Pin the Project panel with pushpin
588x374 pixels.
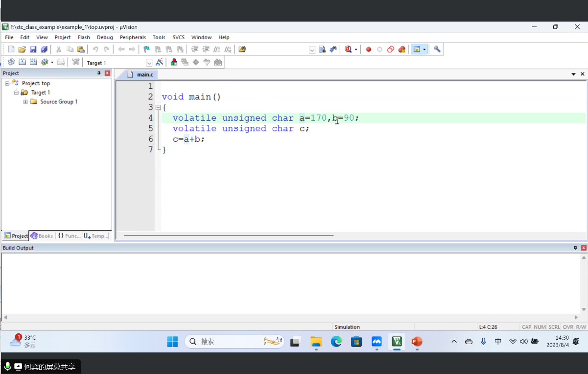coord(99,73)
